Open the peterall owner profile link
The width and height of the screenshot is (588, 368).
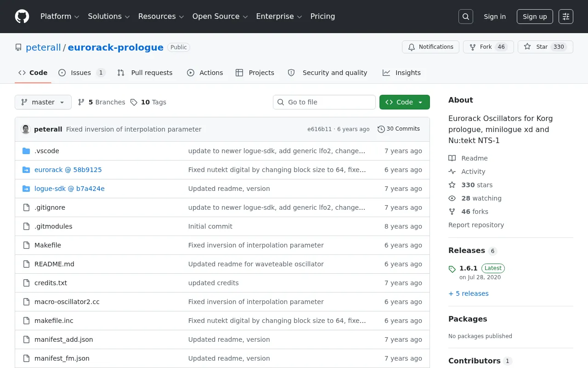(x=43, y=47)
